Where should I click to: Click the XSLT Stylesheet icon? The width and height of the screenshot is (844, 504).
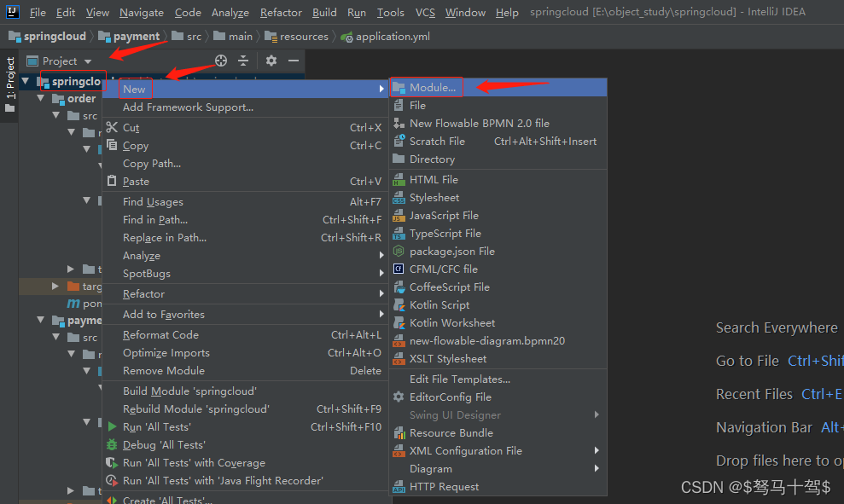pos(399,359)
